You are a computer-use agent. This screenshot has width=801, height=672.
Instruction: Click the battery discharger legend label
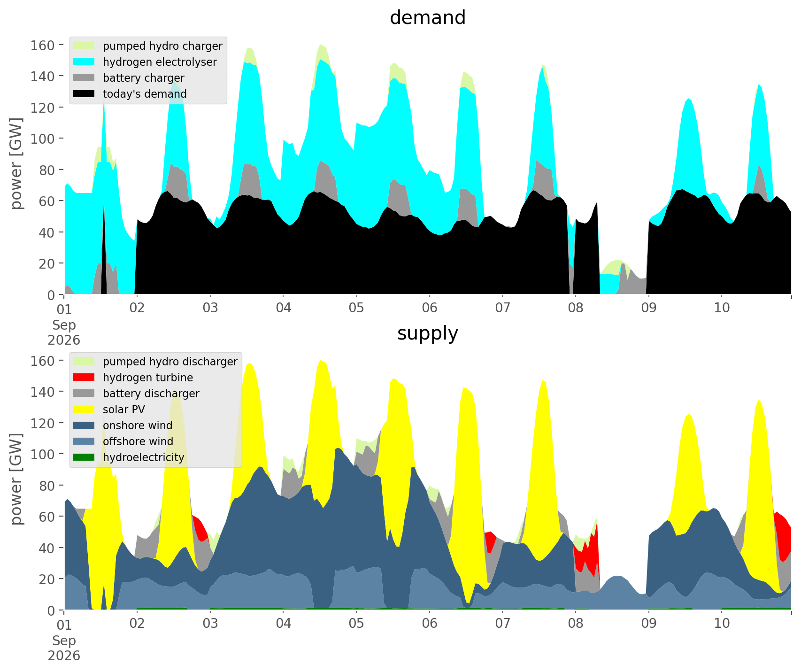151,394
